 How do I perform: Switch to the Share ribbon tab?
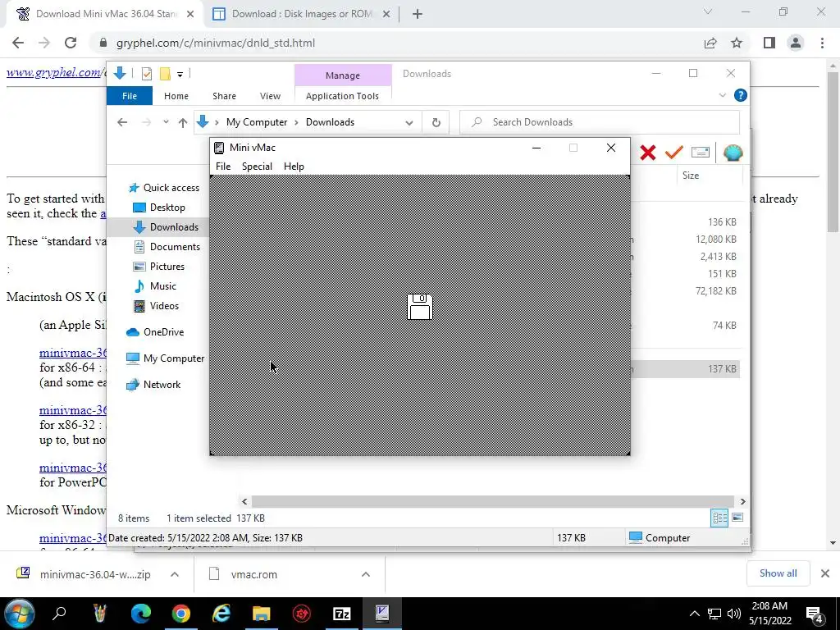[x=224, y=96]
